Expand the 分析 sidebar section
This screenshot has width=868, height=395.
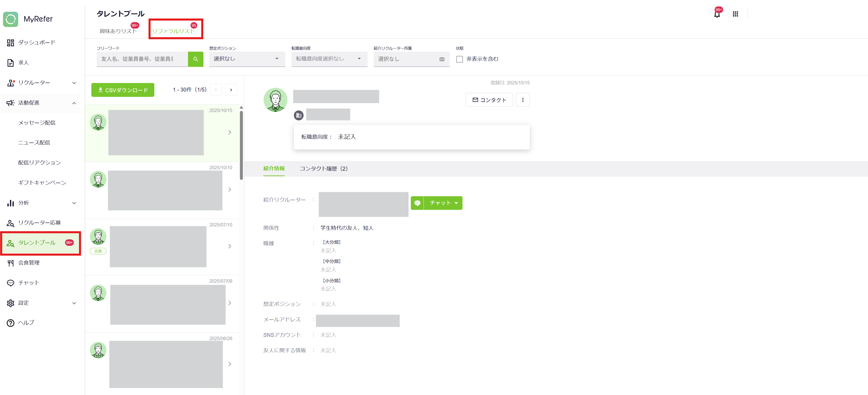coord(74,203)
